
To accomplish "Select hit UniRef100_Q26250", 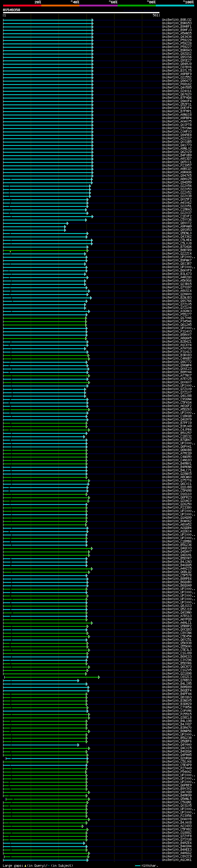I will tap(177, 504).
